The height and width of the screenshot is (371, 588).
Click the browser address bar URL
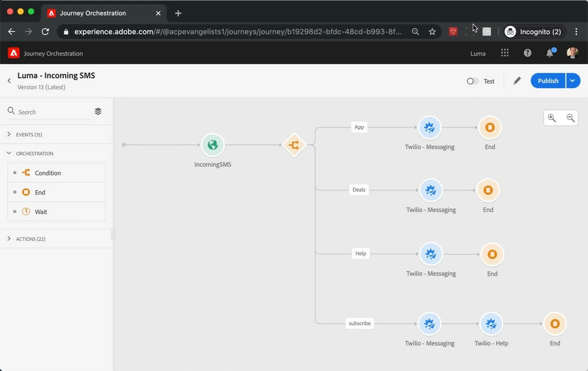point(238,31)
